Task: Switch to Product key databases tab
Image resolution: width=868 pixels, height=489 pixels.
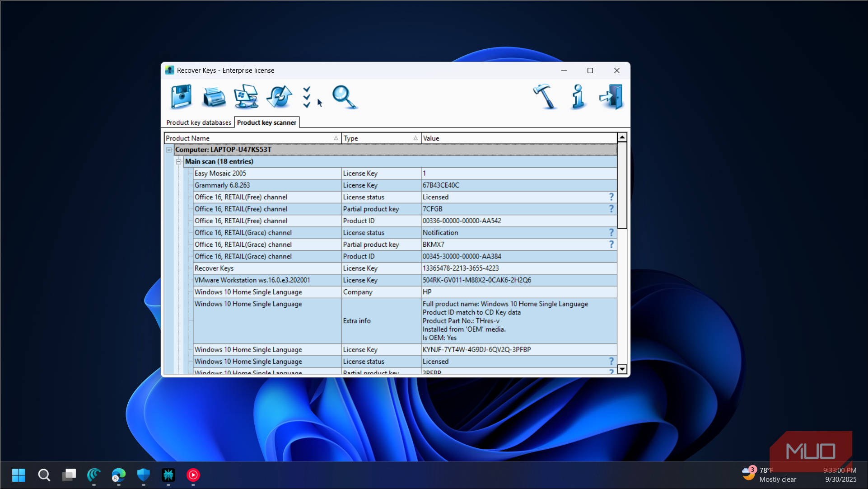Action: pyautogui.click(x=199, y=123)
